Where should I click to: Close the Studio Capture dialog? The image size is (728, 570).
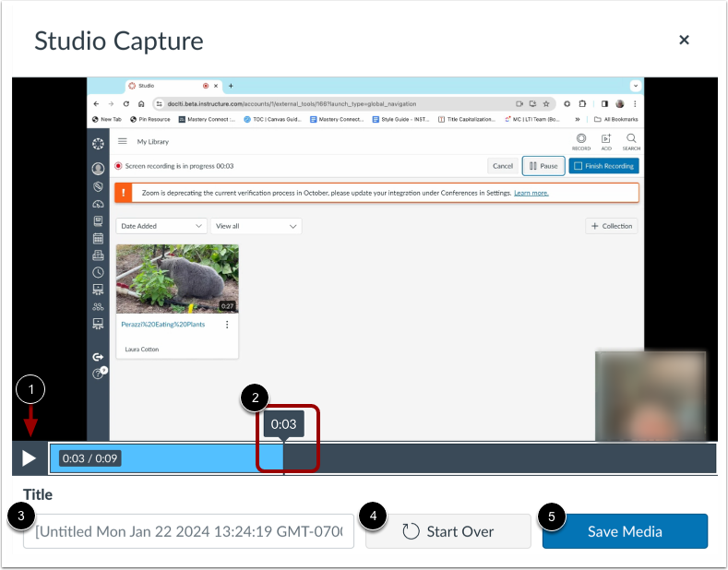coord(684,40)
